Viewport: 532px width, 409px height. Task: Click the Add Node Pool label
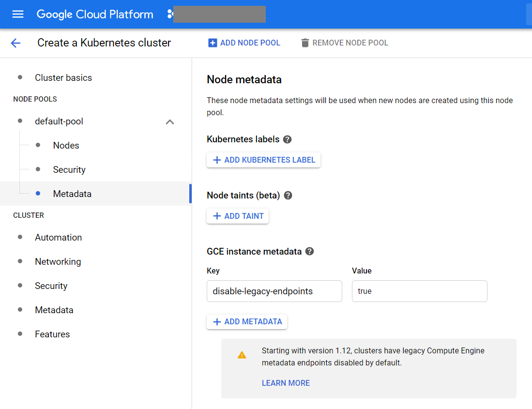[250, 43]
